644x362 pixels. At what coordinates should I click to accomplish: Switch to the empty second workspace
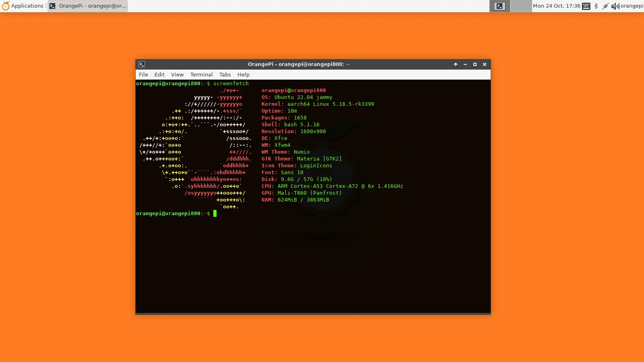click(521, 6)
